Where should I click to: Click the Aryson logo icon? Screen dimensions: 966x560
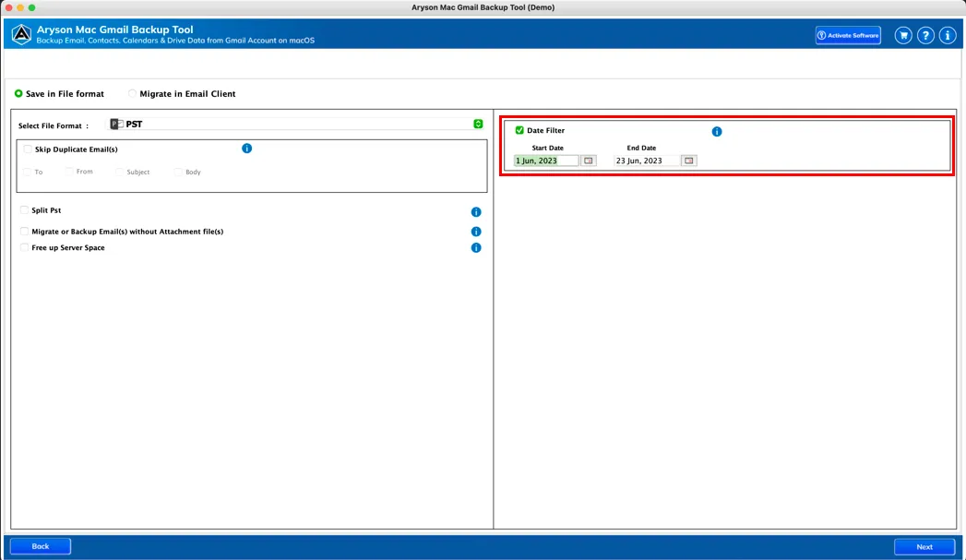coord(21,34)
